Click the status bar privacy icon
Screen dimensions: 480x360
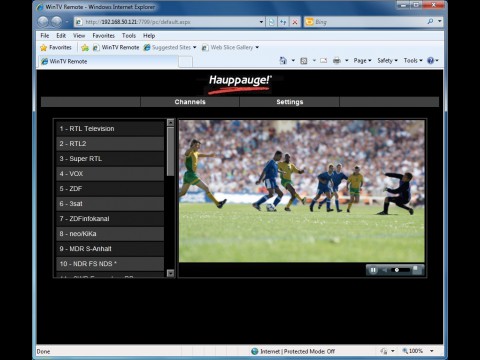(384, 351)
